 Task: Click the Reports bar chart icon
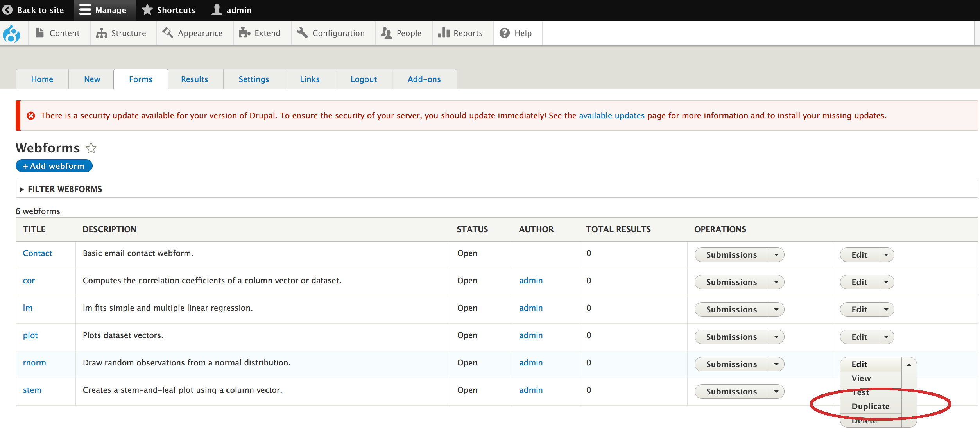coord(443,33)
